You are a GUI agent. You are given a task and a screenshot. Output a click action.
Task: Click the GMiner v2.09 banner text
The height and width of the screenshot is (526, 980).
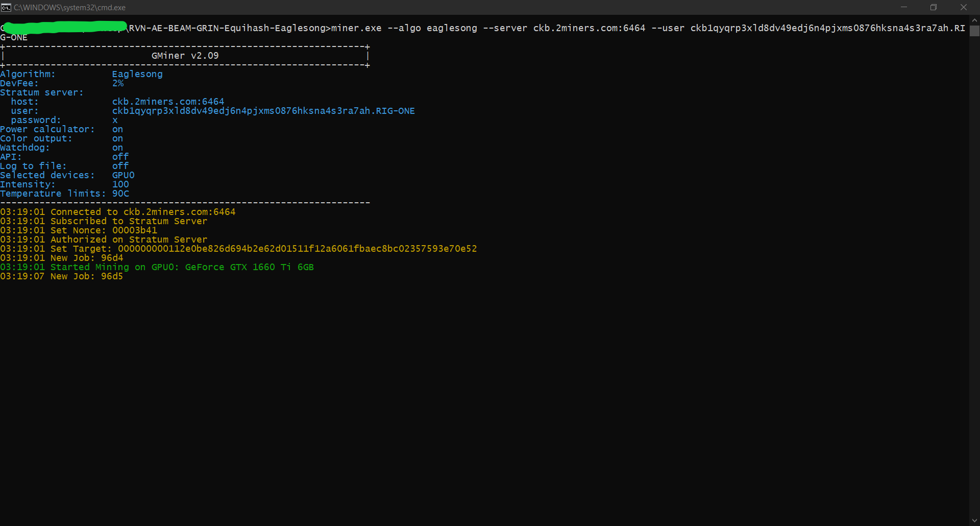[185, 56]
